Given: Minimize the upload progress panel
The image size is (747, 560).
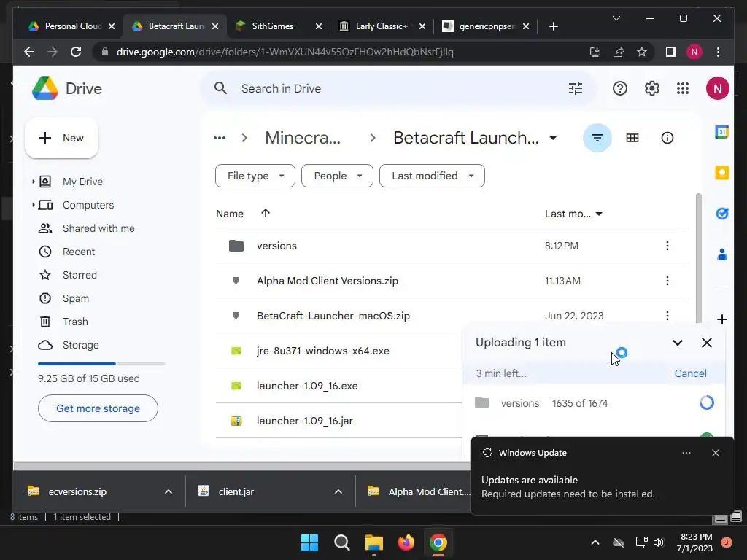Looking at the screenshot, I should pyautogui.click(x=678, y=343).
